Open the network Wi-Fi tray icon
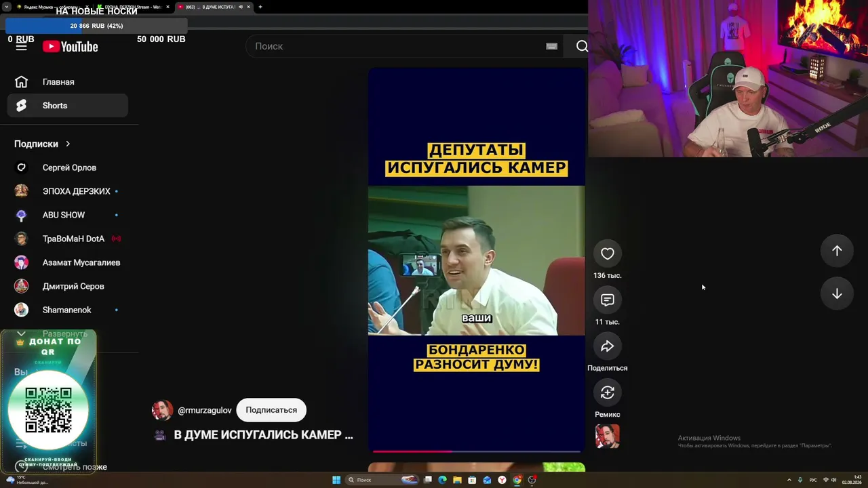Screen dimensions: 868x488 825,480
